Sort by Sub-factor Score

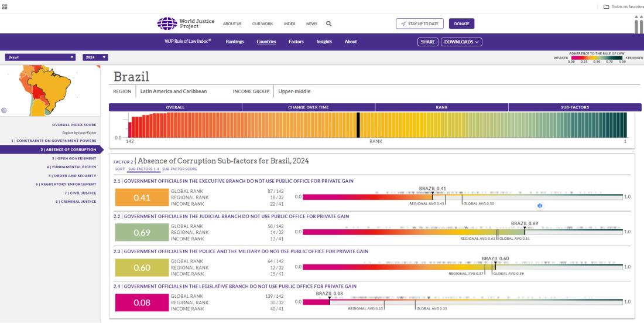pos(180,169)
